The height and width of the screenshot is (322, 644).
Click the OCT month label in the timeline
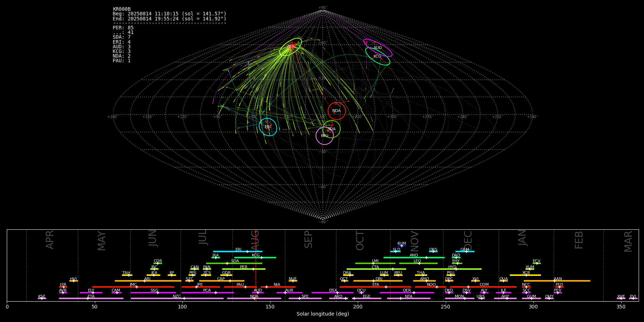360,241
